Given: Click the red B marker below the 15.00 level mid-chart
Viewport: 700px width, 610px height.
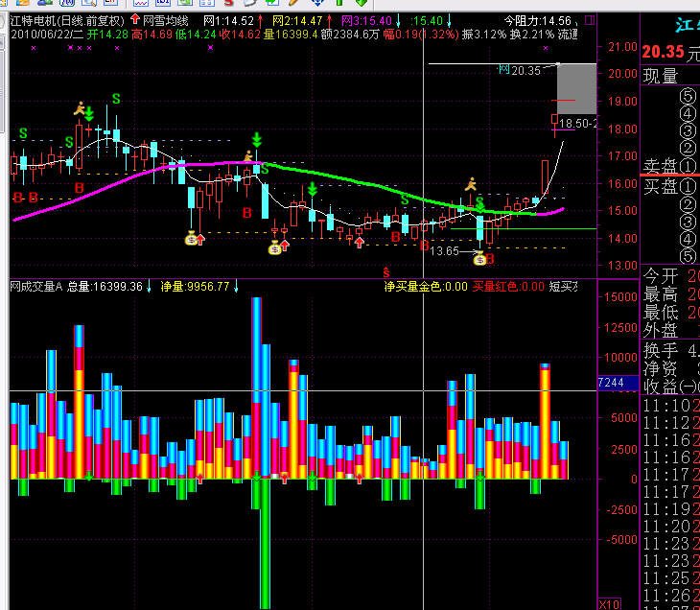Looking at the screenshot, I should coord(246,213).
